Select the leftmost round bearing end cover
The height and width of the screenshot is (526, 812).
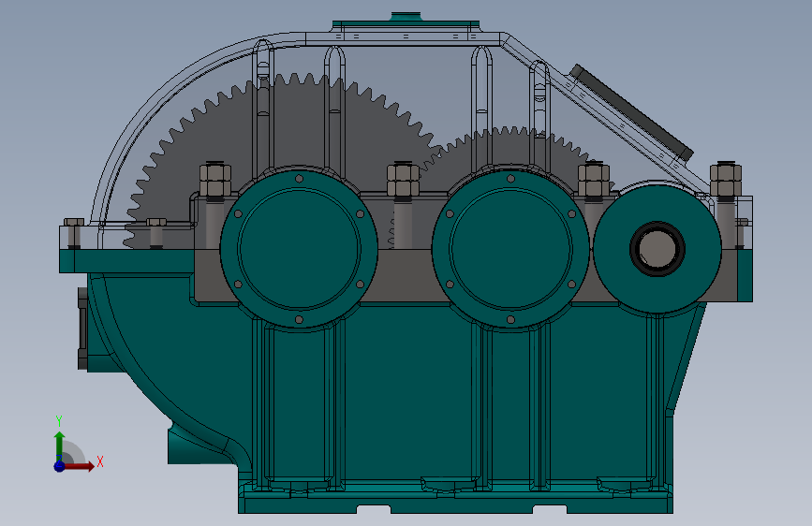point(299,249)
